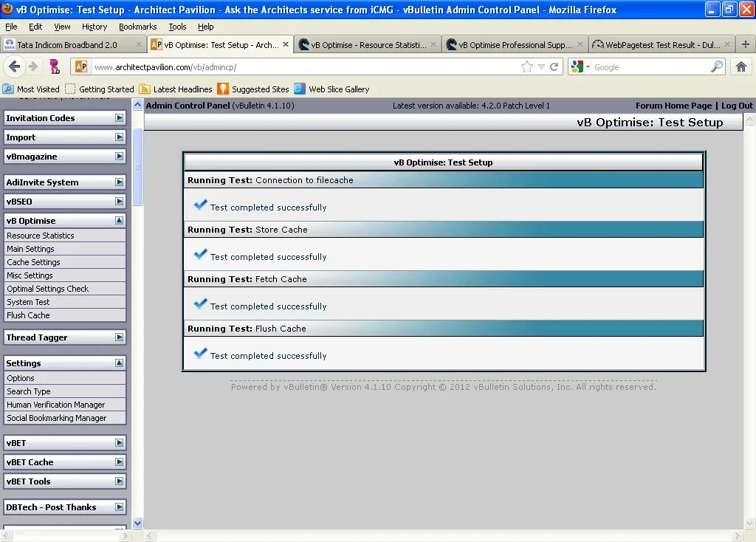
Task: Close the vB Optimise Professional Support tab
Action: click(x=580, y=44)
